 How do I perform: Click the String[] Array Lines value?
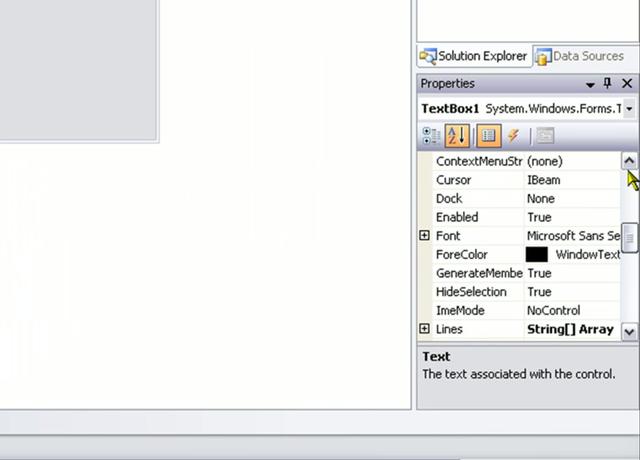point(570,329)
